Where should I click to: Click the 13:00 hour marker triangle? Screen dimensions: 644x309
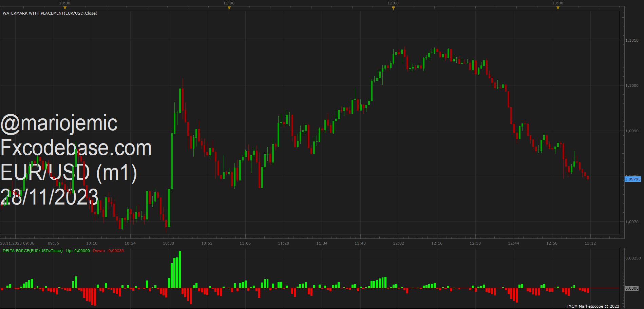558,8
